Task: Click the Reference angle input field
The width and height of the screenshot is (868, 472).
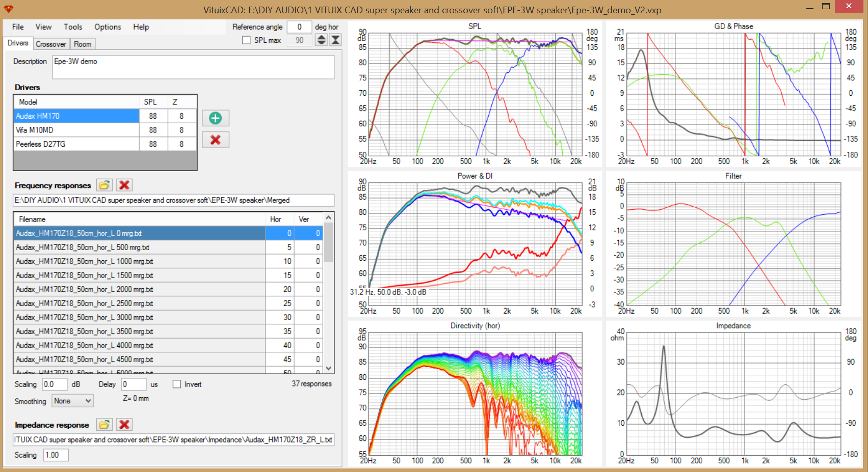Action: [299, 27]
